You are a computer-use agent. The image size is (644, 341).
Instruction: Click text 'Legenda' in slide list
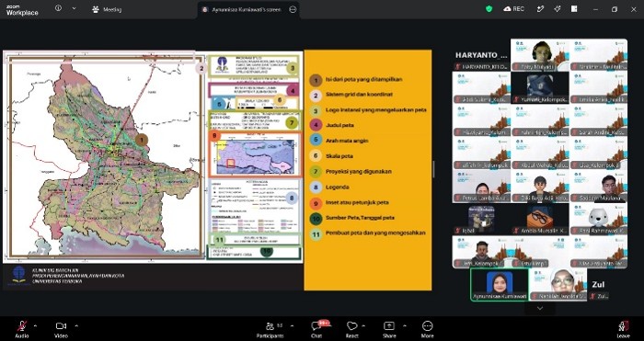[338, 188]
